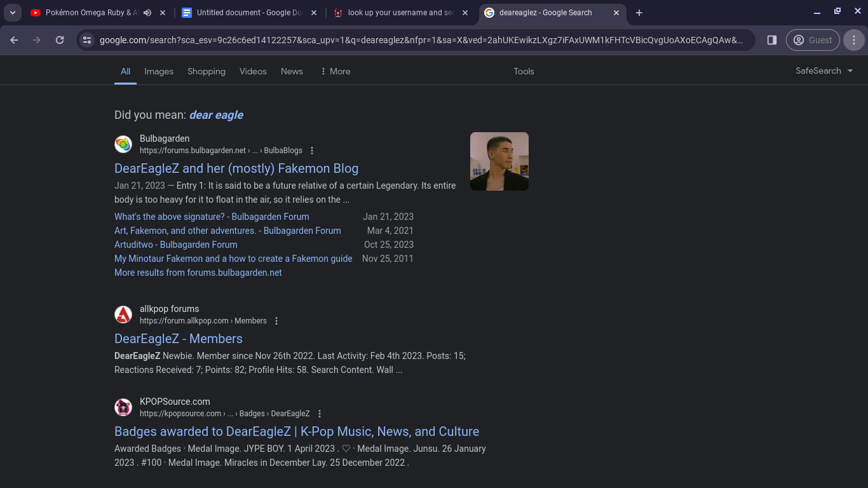Click the KPOPSource.com site favicon

point(123,407)
